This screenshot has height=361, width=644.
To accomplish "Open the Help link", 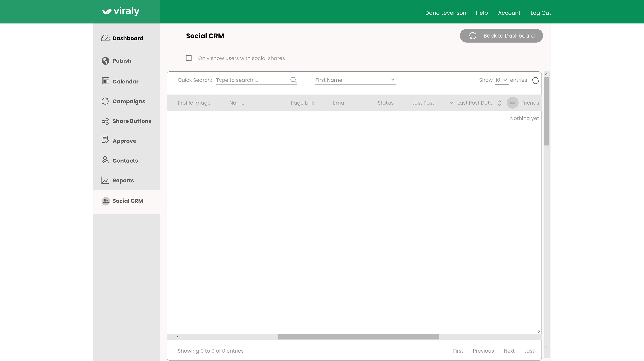I will [x=482, y=13].
